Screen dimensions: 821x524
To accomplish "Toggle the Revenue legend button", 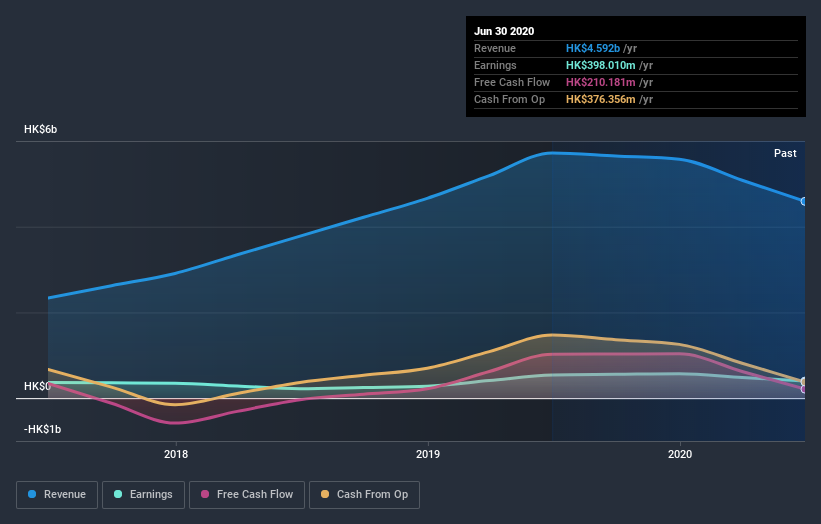I will [57, 495].
